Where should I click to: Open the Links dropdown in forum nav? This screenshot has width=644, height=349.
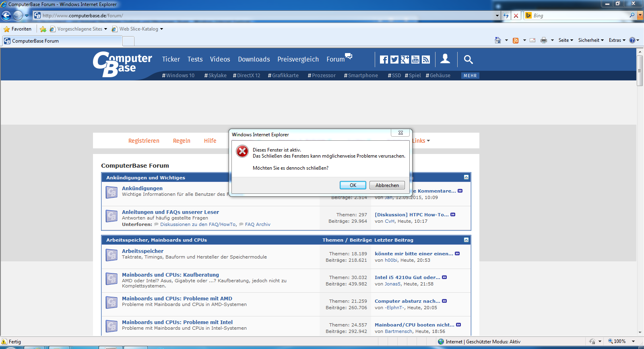421,141
